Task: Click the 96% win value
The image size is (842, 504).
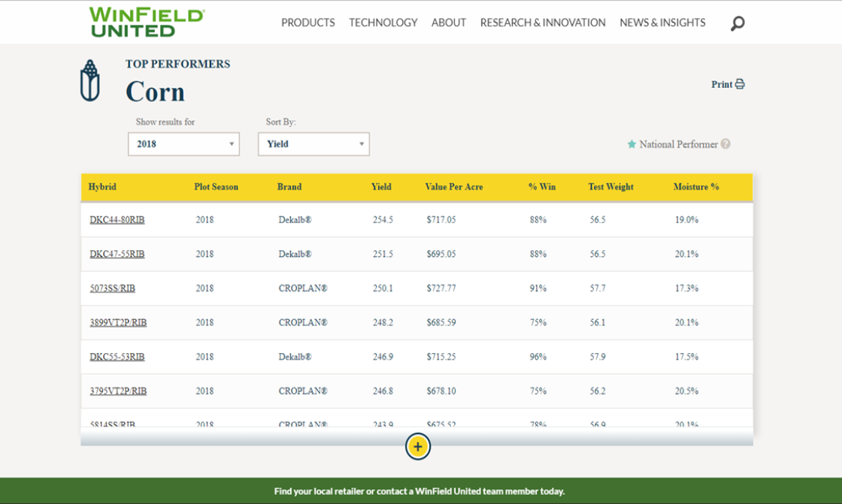Action: (x=538, y=357)
